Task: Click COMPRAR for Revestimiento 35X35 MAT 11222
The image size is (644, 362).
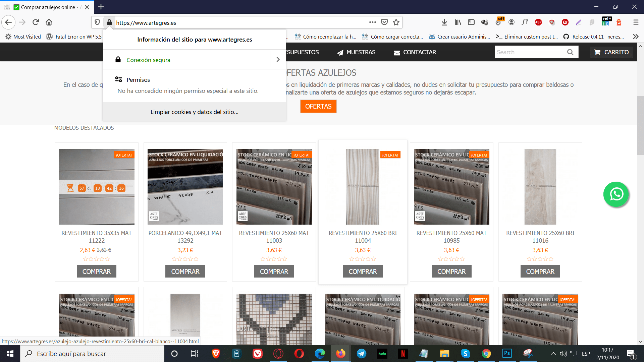Action: [x=97, y=271]
